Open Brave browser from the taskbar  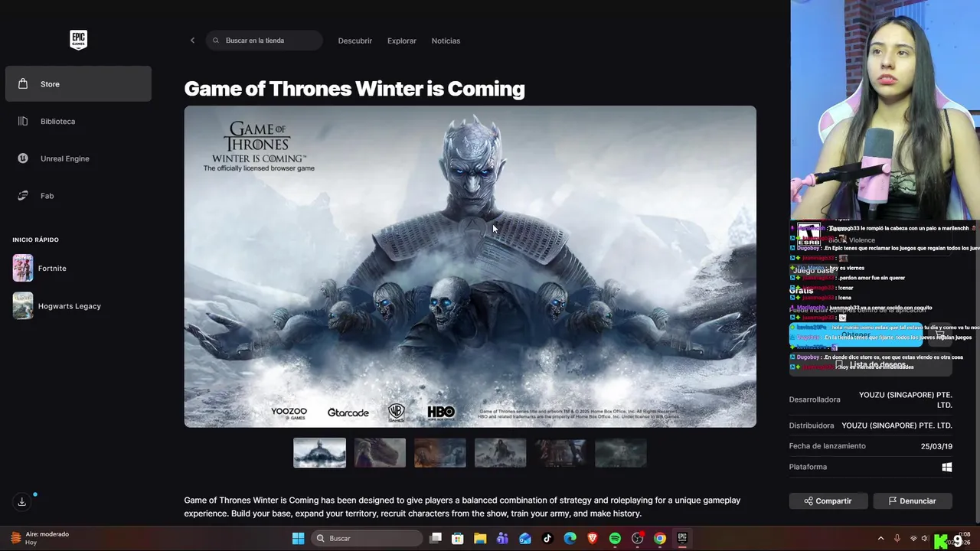click(593, 539)
